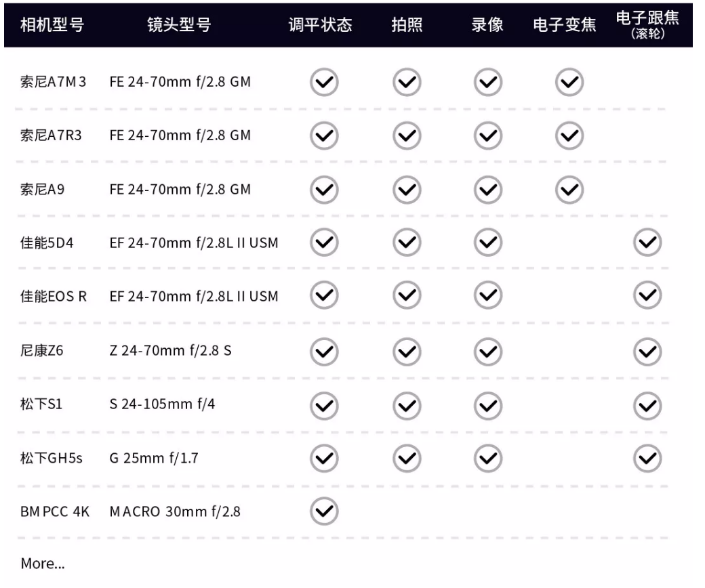This screenshot has height=588, width=705.
Task: Click the 电子变焦 checkmark for 索尼A7R3
Action: tap(569, 135)
